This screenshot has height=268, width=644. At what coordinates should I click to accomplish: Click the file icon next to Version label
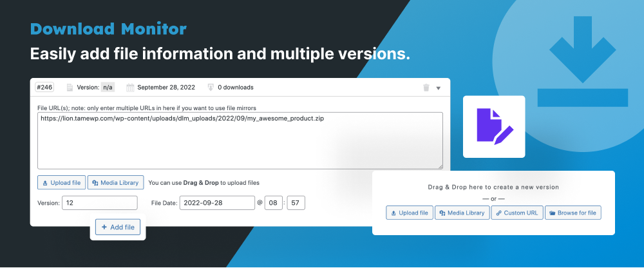70,88
